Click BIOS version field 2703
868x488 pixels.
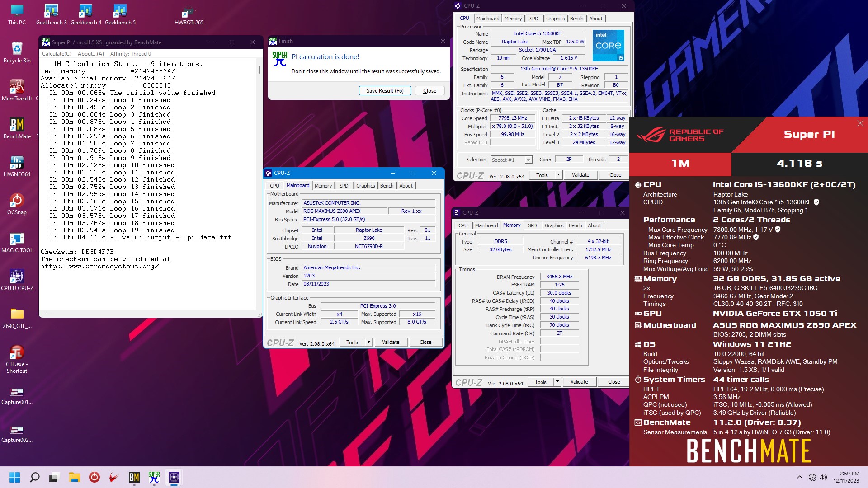pyautogui.click(x=369, y=276)
